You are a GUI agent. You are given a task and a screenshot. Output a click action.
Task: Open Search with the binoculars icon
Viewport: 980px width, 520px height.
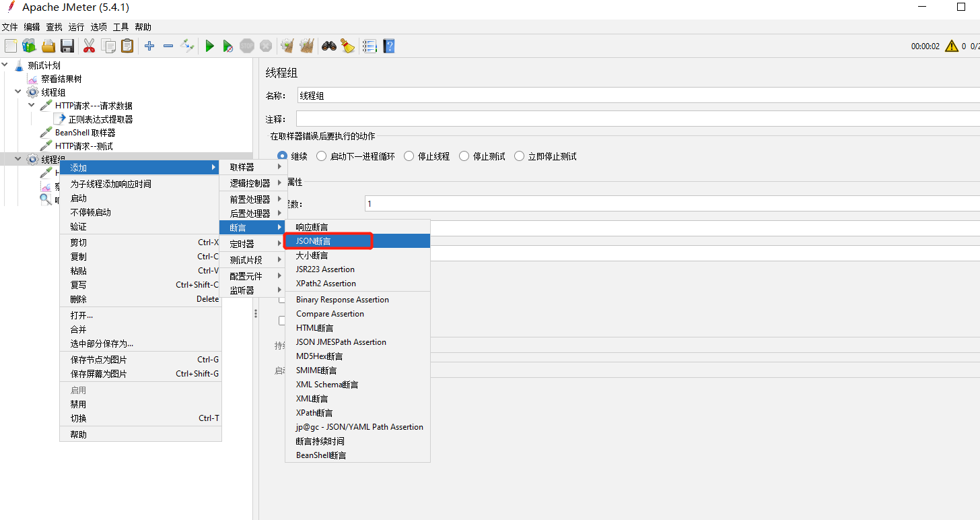[329, 46]
